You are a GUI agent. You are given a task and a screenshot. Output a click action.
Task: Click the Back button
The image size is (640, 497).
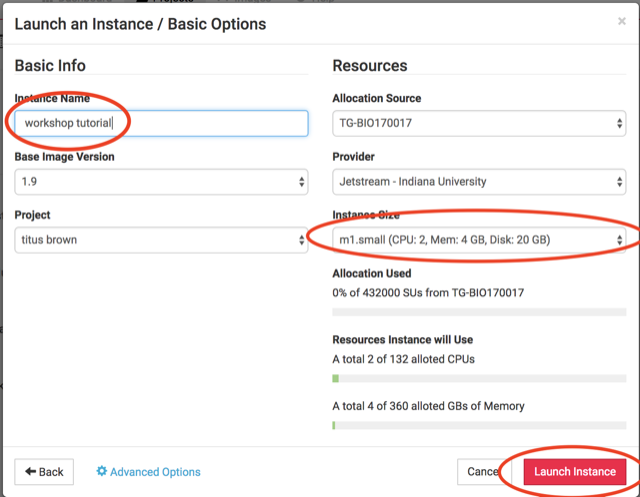(x=44, y=472)
